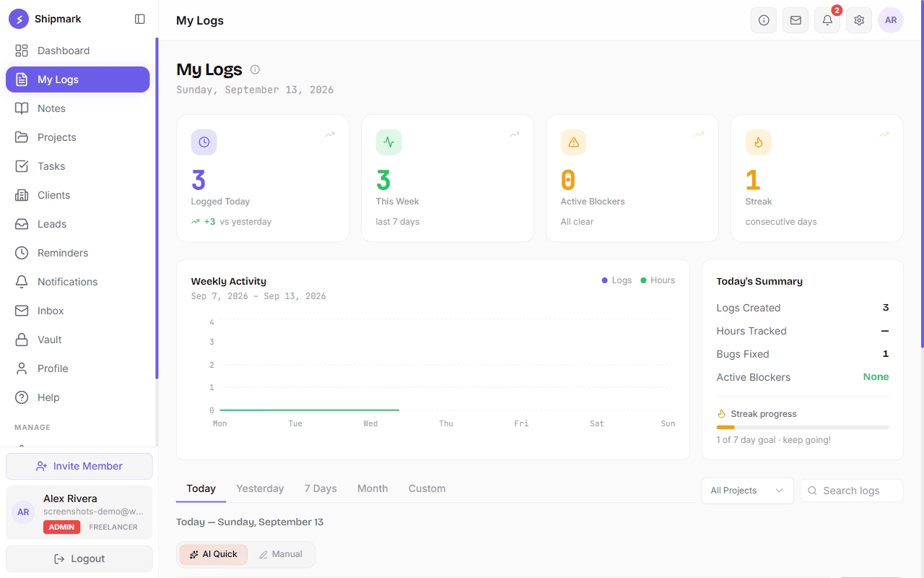Click the sidebar vertical scrollbar
The image size is (924, 578).
coord(157,208)
